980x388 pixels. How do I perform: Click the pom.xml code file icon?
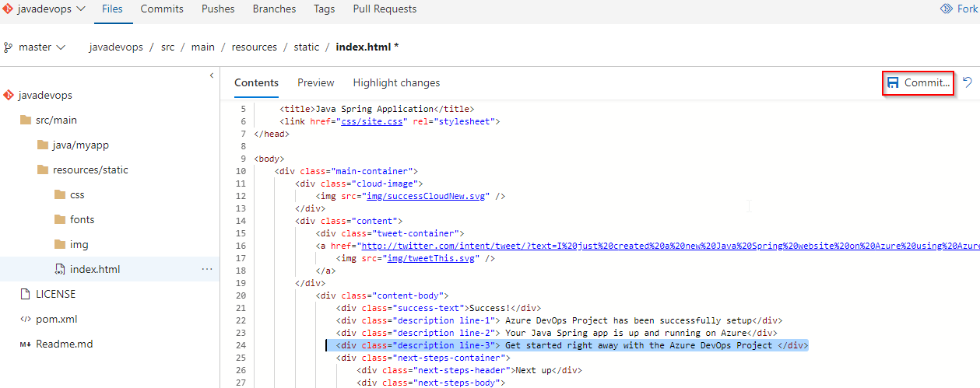pyautogui.click(x=26, y=319)
